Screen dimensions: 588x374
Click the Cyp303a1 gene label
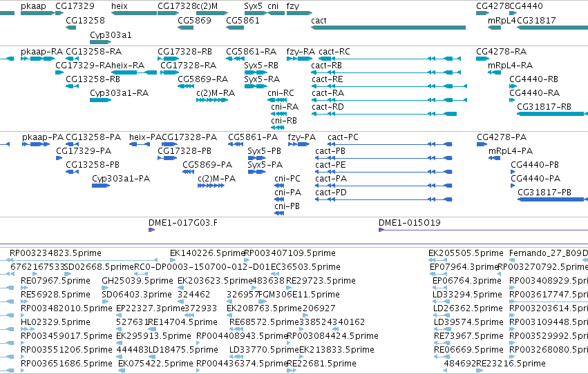[111, 35]
